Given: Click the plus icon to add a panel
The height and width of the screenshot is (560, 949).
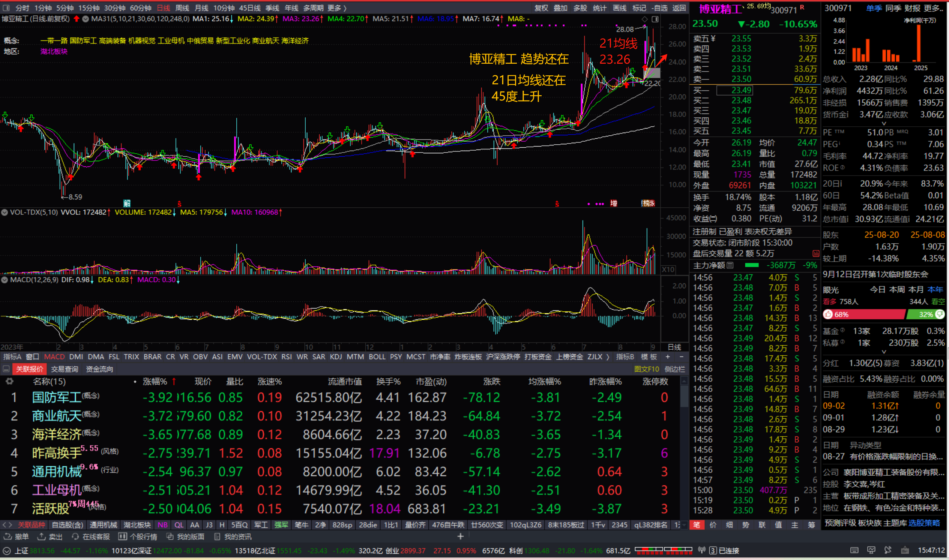Looking at the screenshot, I should (460, 536).
